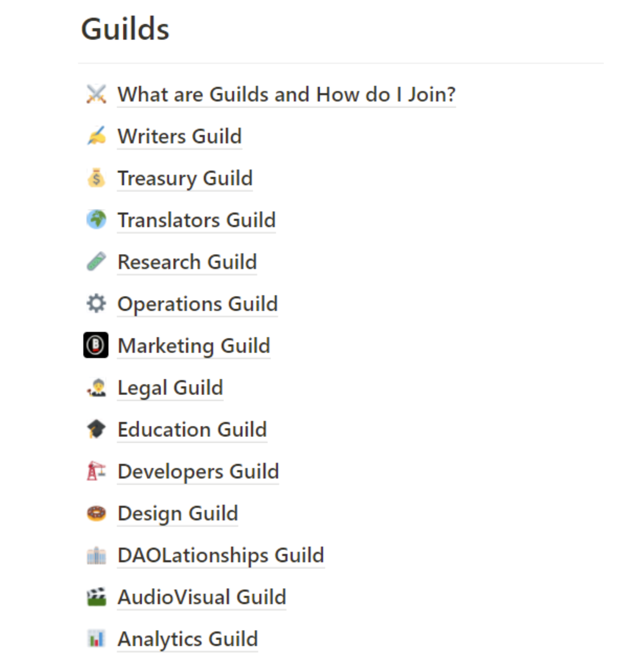Open the DAOLationships Guild page

tap(221, 555)
